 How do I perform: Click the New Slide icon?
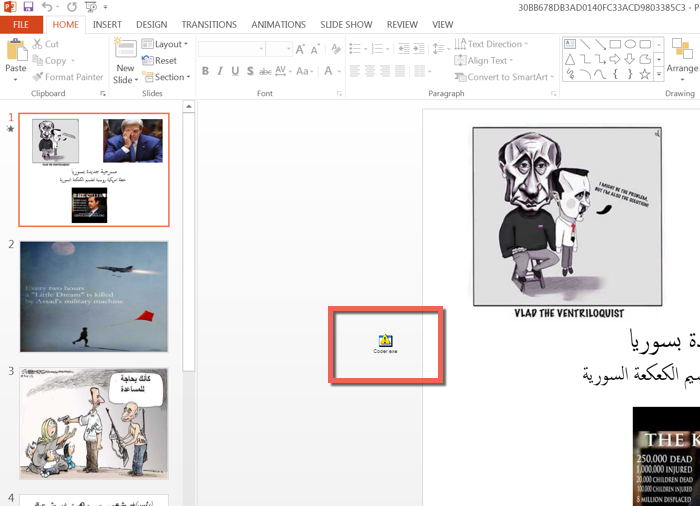click(125, 49)
